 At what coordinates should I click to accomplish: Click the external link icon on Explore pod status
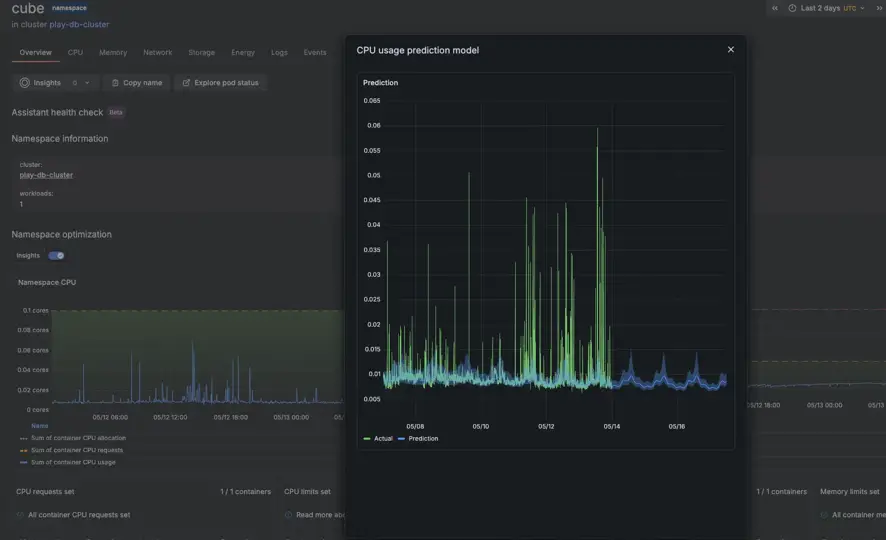(186, 82)
